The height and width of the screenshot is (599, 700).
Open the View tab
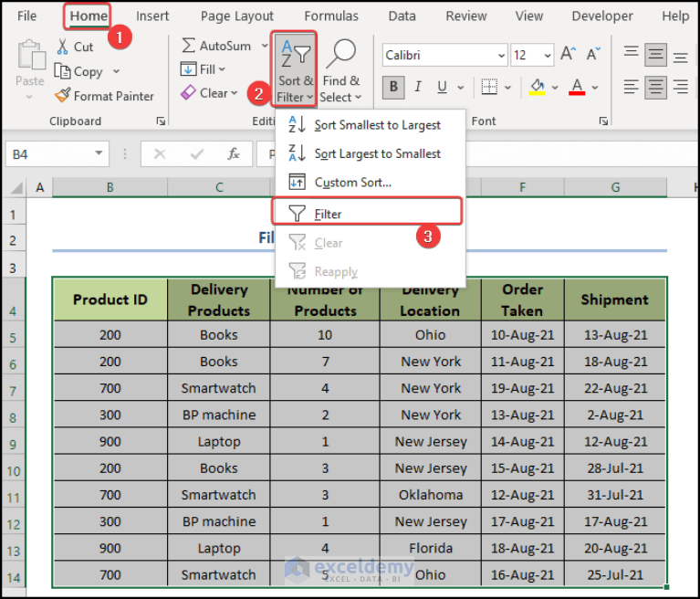point(529,16)
